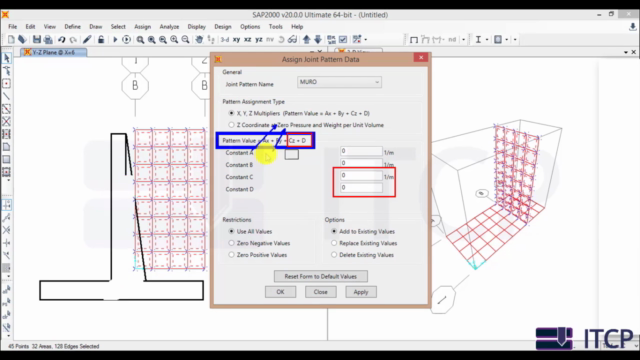This screenshot has width=640, height=360.
Task: Click the Draw Frame line tool
Action: (7, 96)
